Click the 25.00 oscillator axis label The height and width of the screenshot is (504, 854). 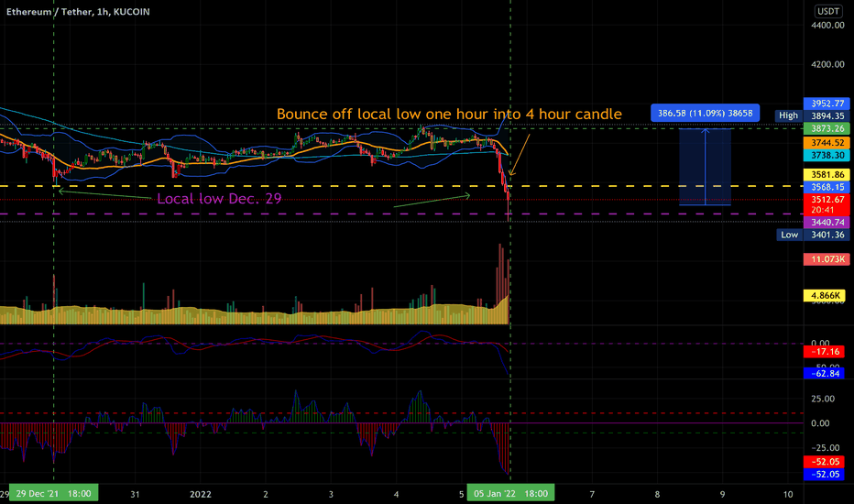tap(823, 399)
